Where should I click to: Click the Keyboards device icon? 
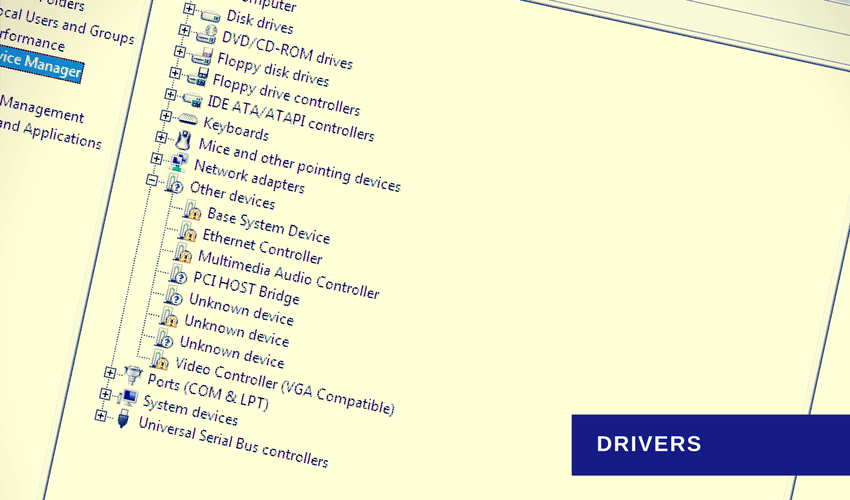click(187, 118)
